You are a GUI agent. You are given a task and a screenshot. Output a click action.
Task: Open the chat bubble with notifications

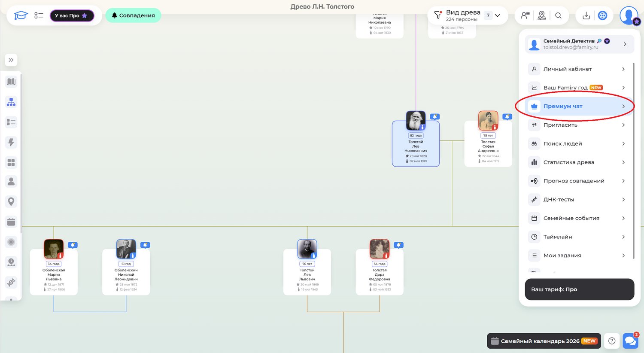[x=630, y=341]
